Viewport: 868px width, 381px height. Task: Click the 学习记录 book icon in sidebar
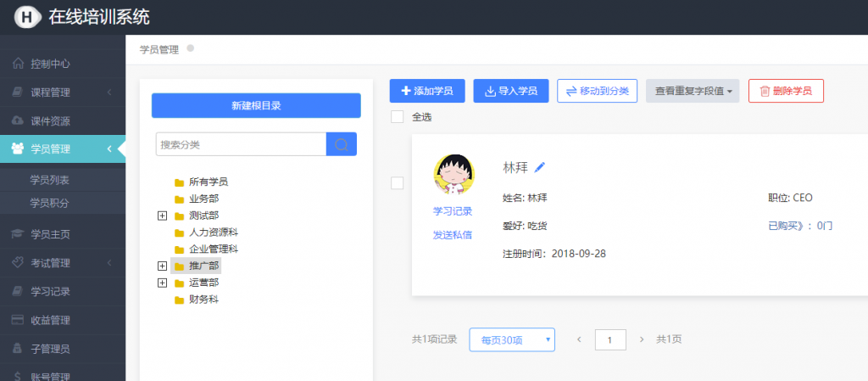18,291
